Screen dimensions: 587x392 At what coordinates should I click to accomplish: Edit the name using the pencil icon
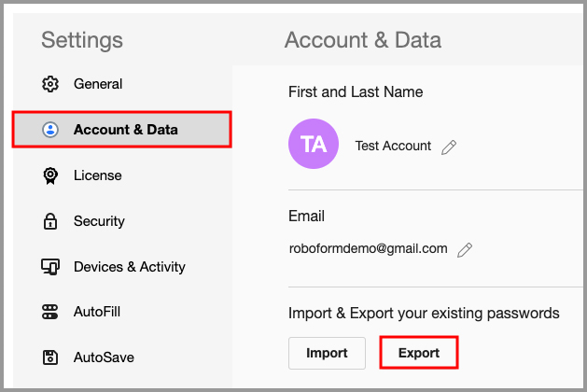click(449, 147)
